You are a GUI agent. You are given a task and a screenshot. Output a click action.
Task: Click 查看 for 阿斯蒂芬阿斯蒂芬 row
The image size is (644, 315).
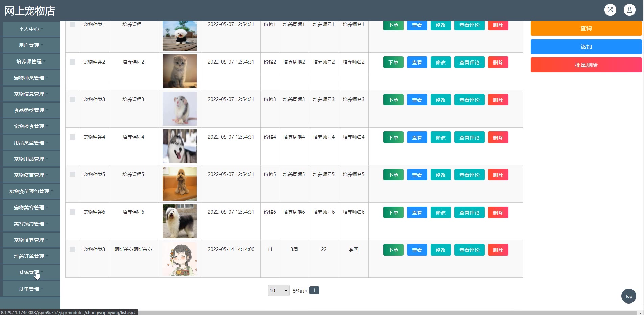[x=417, y=250]
